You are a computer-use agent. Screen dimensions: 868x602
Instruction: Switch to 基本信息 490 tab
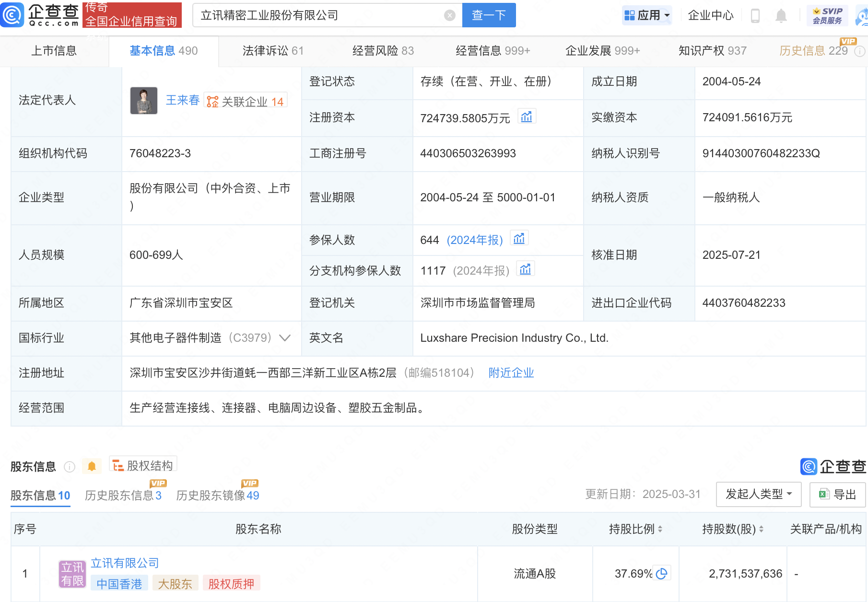click(164, 51)
